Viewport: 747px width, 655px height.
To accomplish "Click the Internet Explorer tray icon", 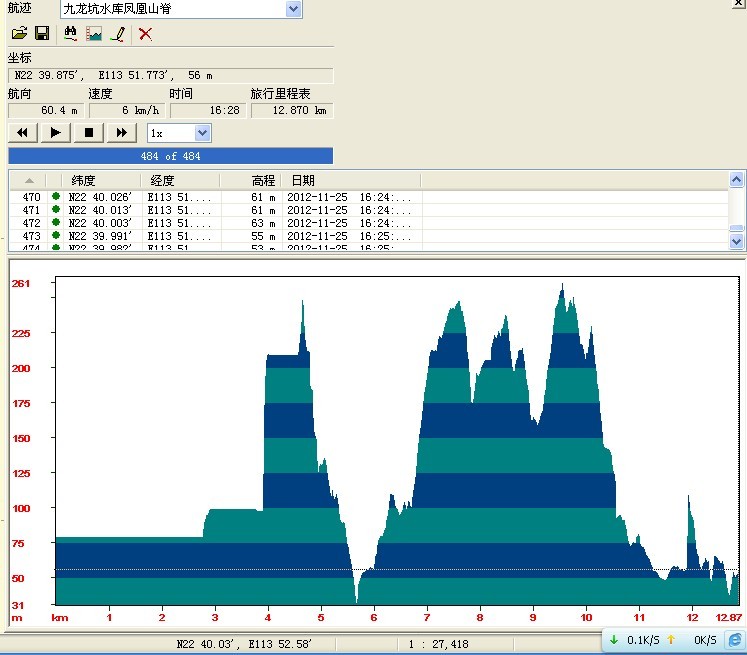I will [735, 640].
